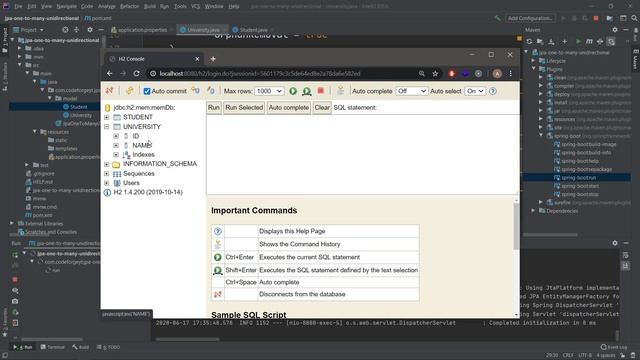Click the Project panel settings gear
Viewport: 640px width, 360px height.
pyautogui.click(x=90, y=30)
